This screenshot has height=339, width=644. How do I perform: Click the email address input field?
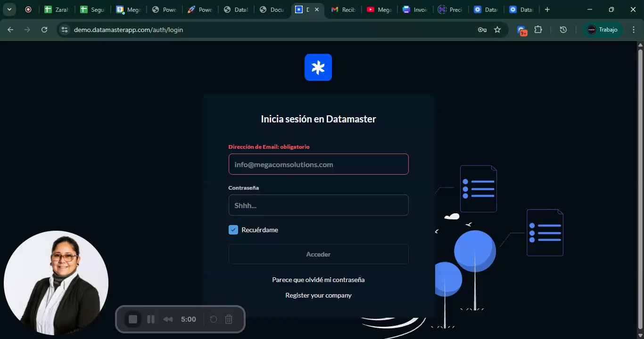pos(318,164)
